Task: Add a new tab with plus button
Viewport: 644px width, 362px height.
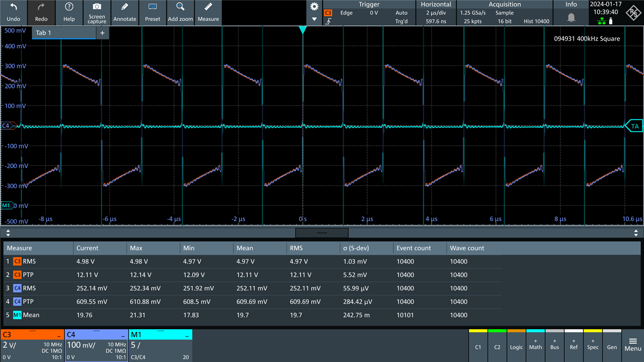Action: (102, 33)
